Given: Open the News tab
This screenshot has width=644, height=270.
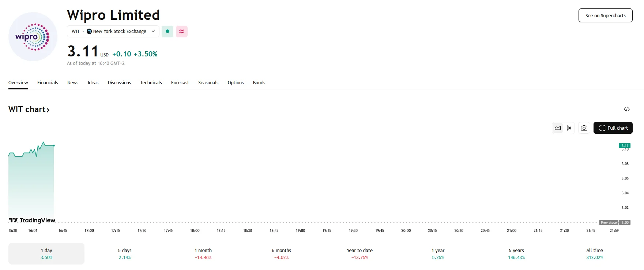Looking at the screenshot, I should click(73, 83).
